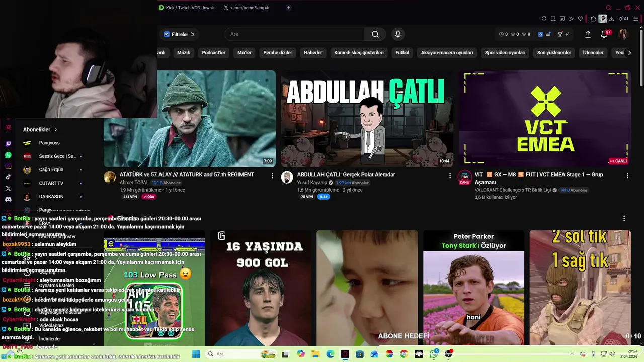The width and height of the screenshot is (644, 362).
Task: Open the Opera easy setup menu icon
Action: pyautogui.click(x=635, y=19)
